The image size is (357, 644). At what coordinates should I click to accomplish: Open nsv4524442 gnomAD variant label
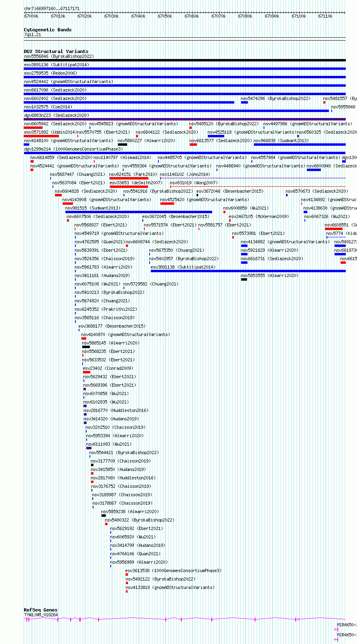coord(69,82)
